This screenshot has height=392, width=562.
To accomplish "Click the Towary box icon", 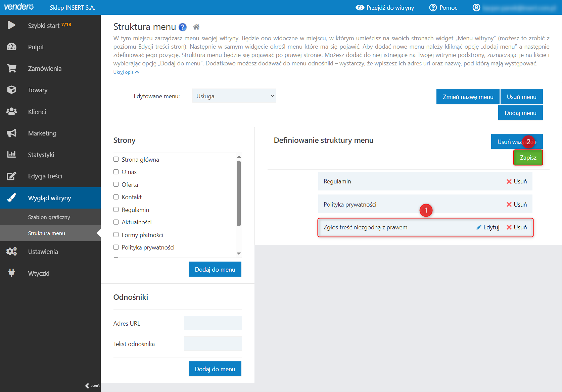I will tap(11, 90).
